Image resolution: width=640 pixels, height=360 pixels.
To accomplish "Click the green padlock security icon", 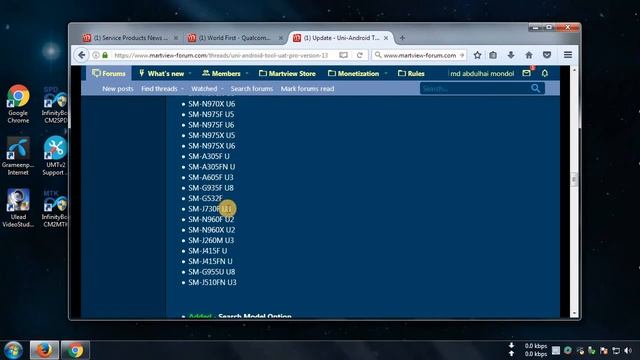I will click(105, 55).
